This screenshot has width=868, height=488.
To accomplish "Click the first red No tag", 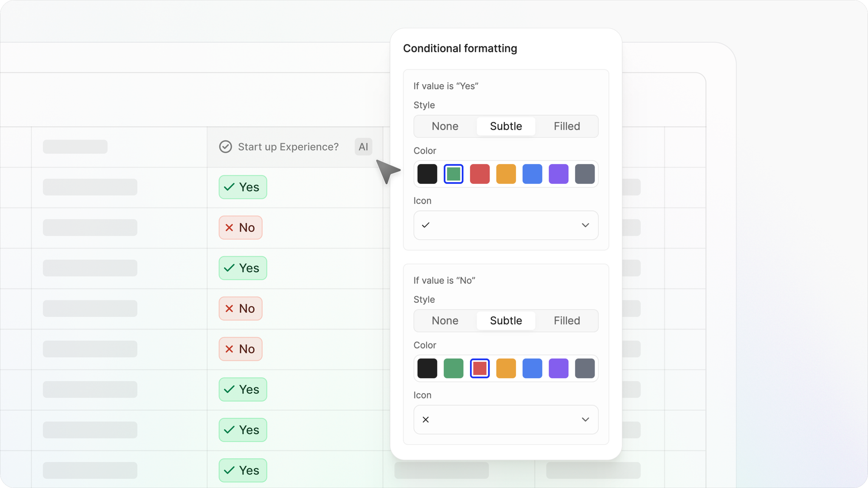I will click(x=240, y=227).
